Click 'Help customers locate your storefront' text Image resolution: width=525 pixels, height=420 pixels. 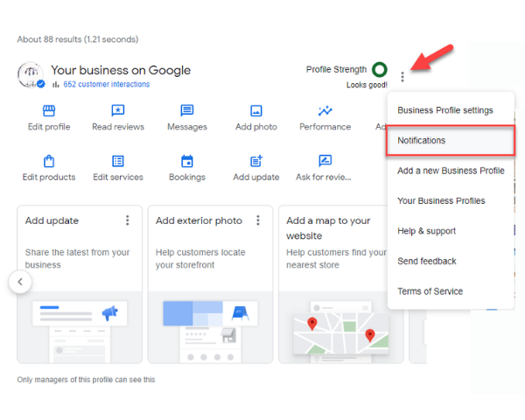(x=200, y=258)
